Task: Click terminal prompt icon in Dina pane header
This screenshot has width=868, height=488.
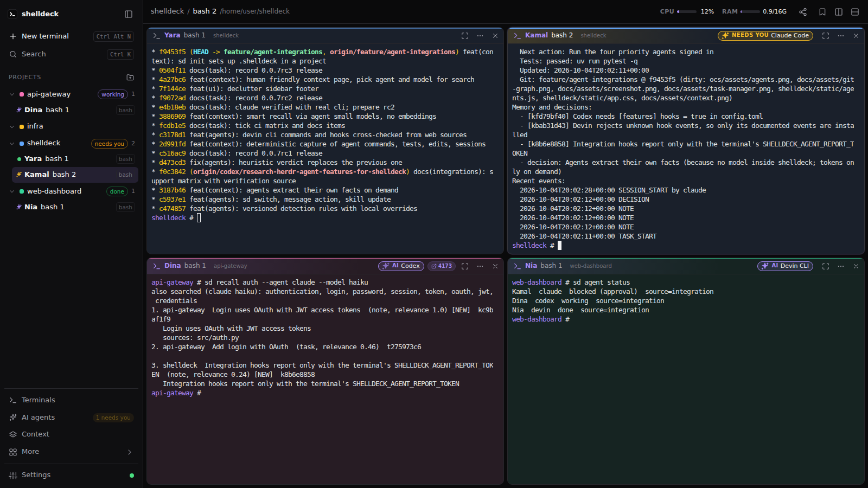Action: (156, 266)
